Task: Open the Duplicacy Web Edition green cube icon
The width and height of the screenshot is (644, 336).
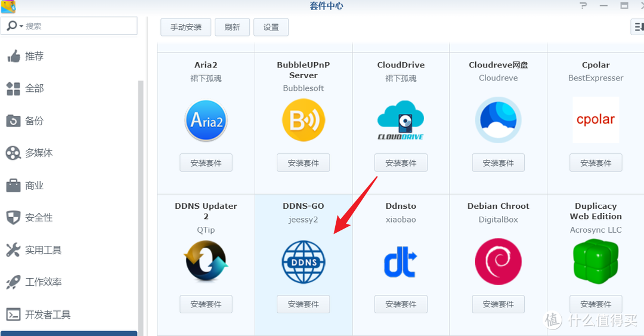Action: click(596, 261)
